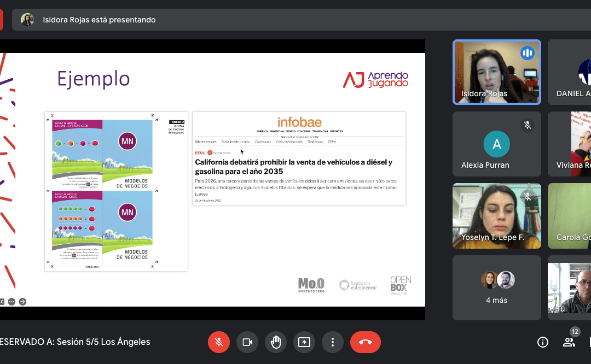
Task: Unmute the microphone in the call controls
Action: coord(218,342)
